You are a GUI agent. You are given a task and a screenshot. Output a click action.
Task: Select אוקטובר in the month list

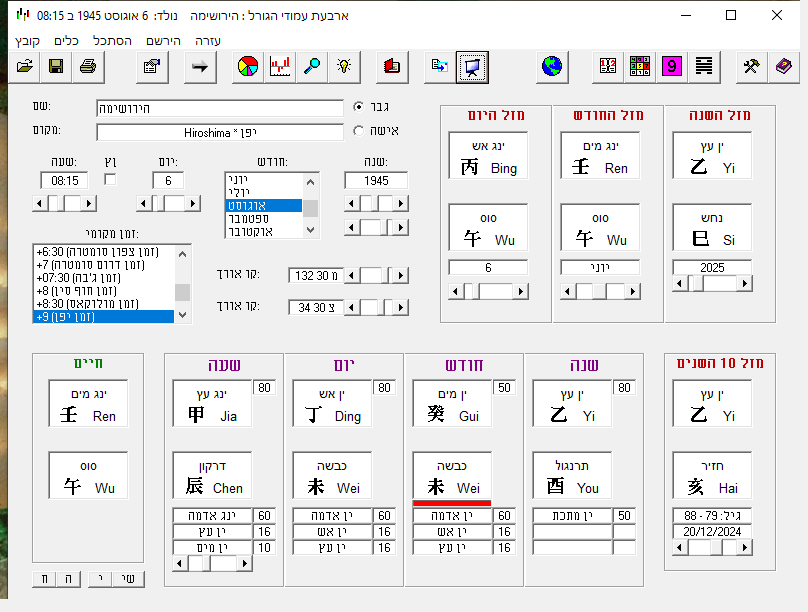[264, 231]
